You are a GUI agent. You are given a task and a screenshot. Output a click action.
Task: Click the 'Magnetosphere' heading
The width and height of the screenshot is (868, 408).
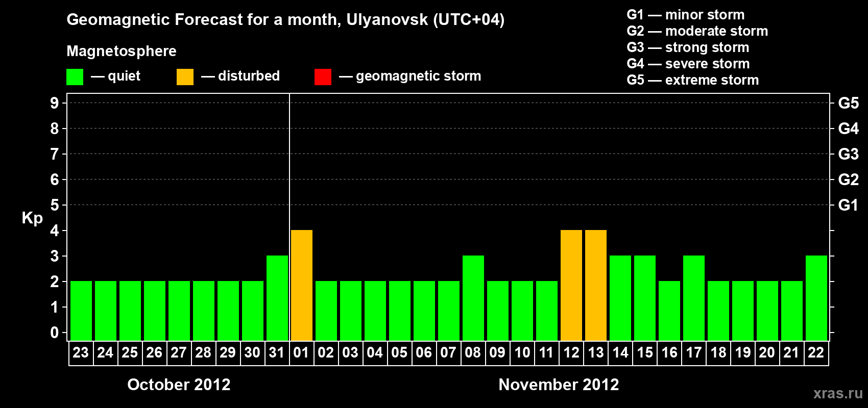coord(122,51)
